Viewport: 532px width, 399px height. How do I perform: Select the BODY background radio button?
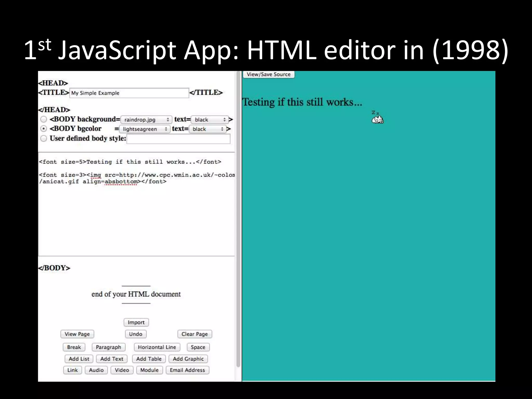(44, 119)
